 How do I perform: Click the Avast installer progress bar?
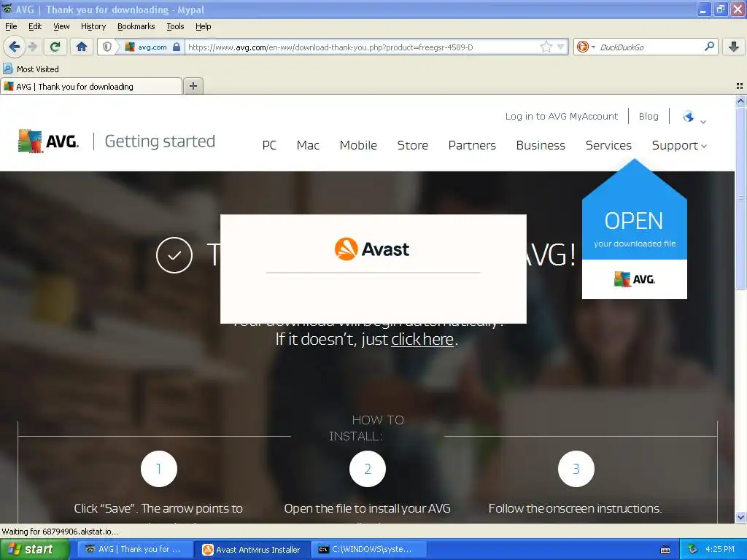[373, 273]
